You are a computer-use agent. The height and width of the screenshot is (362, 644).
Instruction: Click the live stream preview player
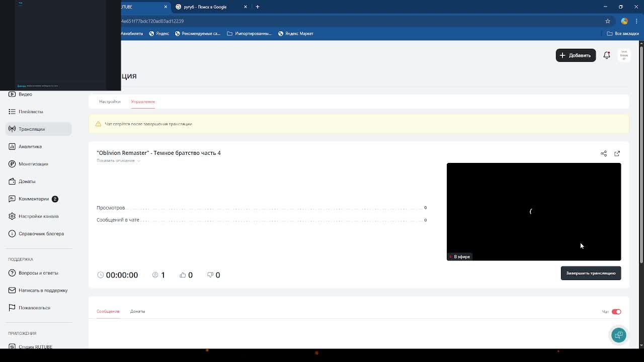click(534, 212)
